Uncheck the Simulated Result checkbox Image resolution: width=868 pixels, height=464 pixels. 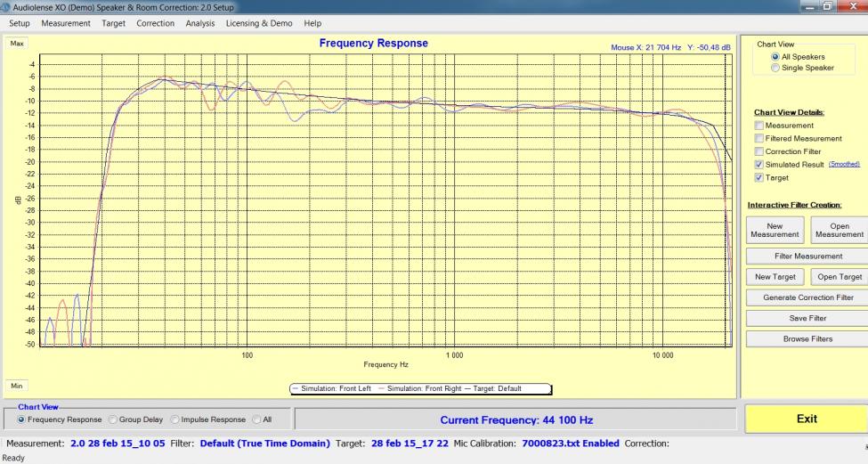759,165
